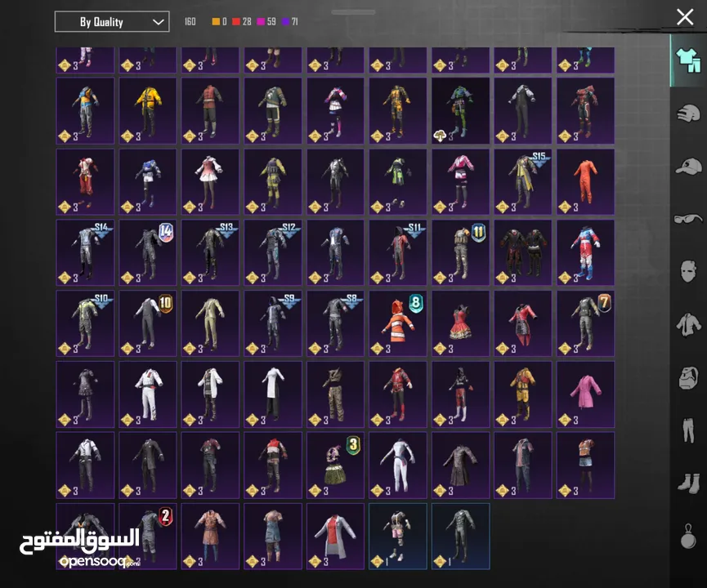The width and height of the screenshot is (707, 588).
Task: Filter by orange quality swatch
Action: [216, 21]
